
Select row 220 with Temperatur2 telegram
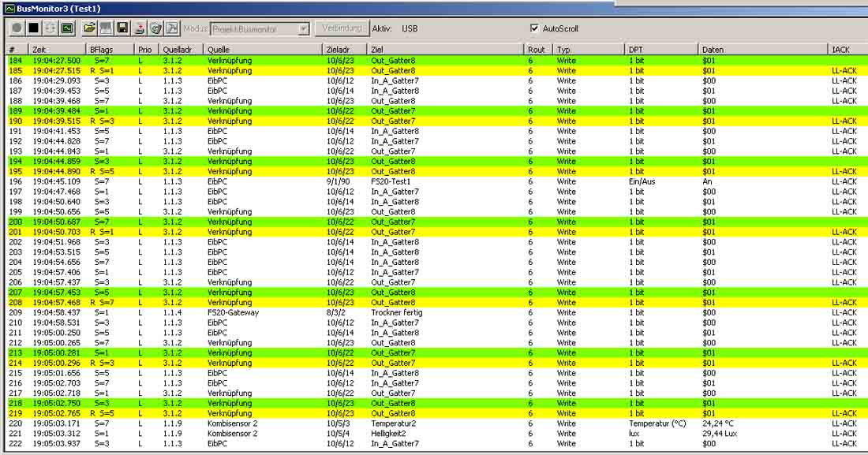[x=237, y=423]
